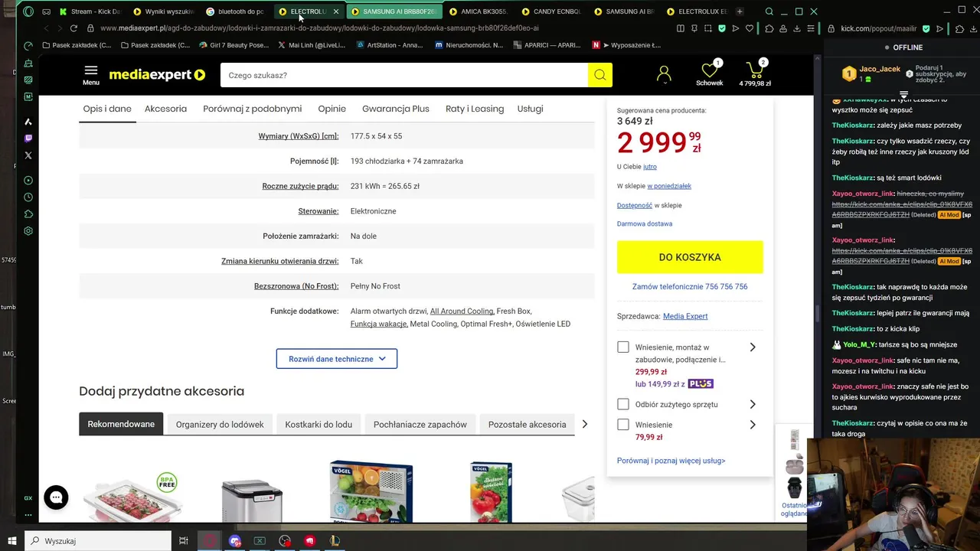980x551 pixels.
Task: Open the Gwarancja Plus tab
Action: coord(396,109)
